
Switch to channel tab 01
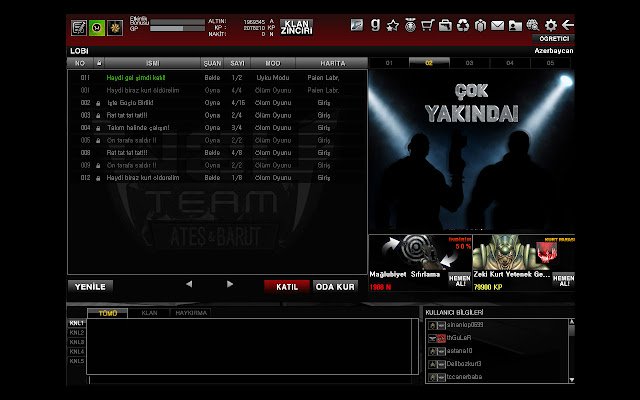389,63
